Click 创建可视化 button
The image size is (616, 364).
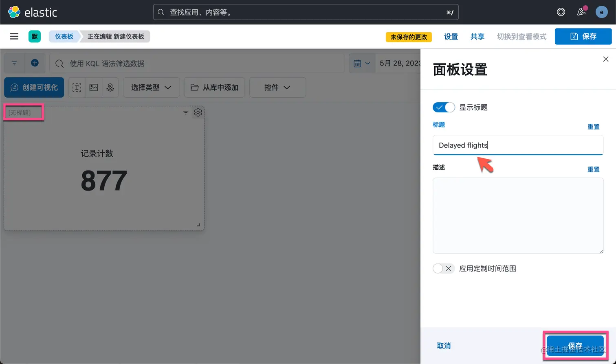(34, 88)
